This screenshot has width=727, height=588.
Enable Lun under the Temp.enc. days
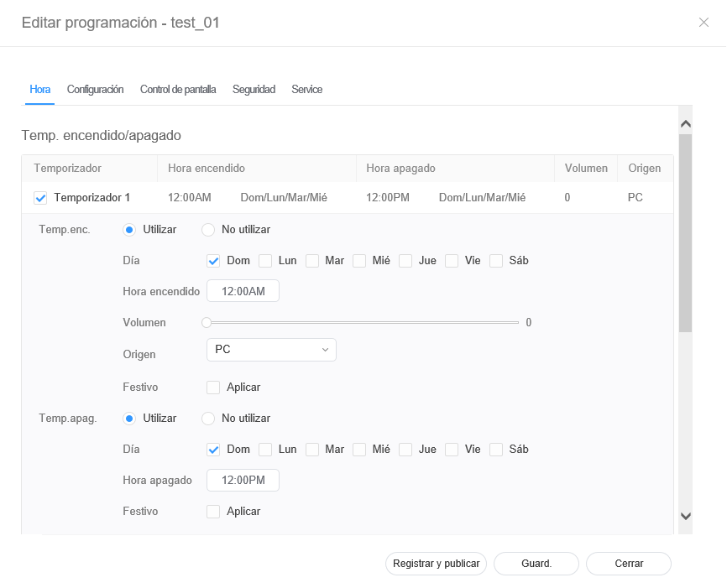[265, 261]
